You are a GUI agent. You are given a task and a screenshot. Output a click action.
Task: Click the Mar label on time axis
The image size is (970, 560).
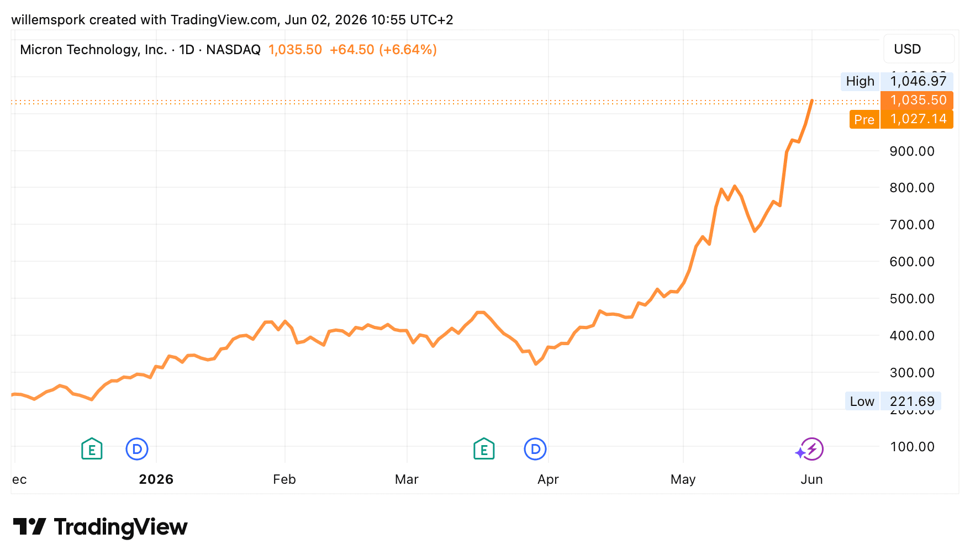[x=407, y=479]
